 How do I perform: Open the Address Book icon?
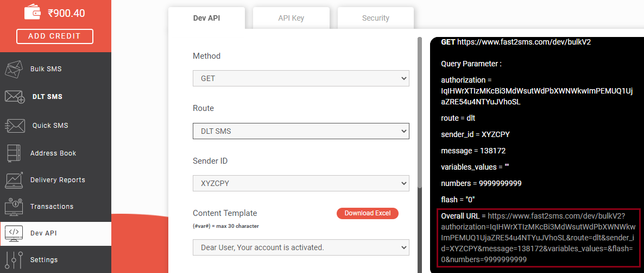(x=14, y=153)
